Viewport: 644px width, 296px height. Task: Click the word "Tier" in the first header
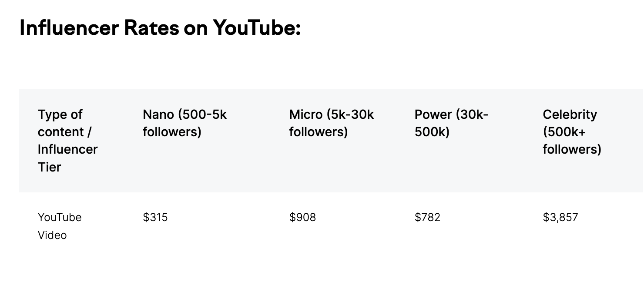click(49, 167)
